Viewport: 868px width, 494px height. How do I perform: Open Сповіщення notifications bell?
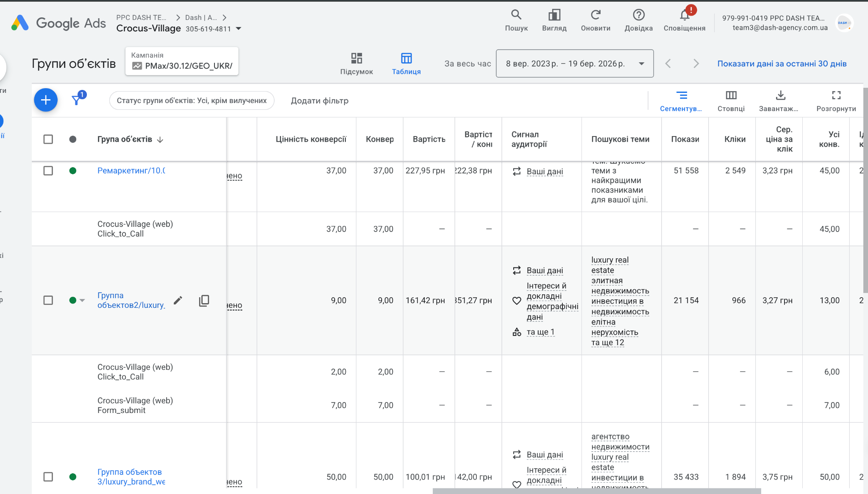[684, 15]
